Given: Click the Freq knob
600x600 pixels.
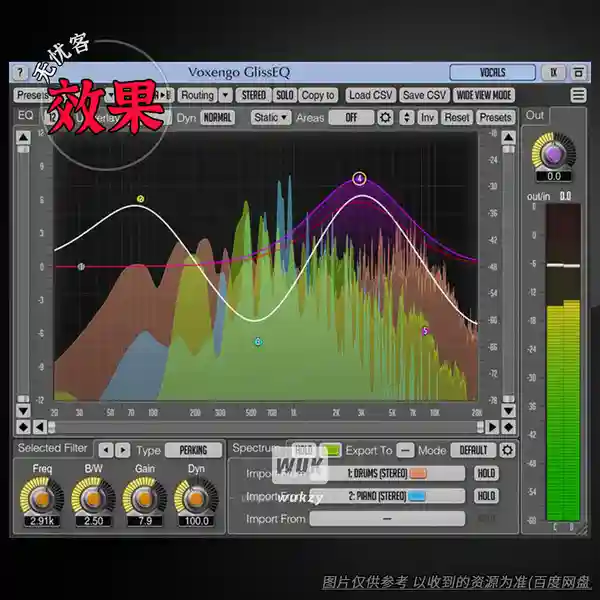Looking at the screenshot, I should coord(42,499).
